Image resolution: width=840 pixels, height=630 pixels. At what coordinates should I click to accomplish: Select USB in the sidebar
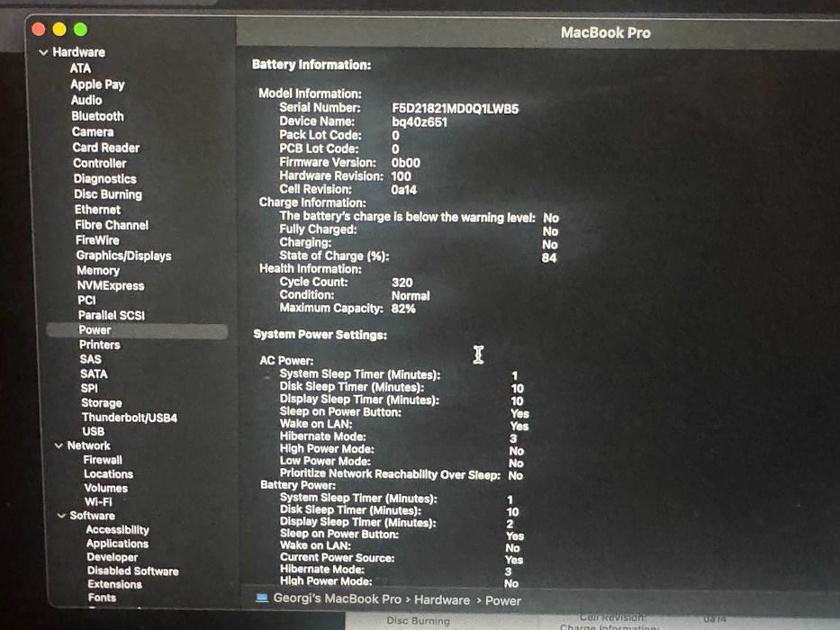coord(94,431)
